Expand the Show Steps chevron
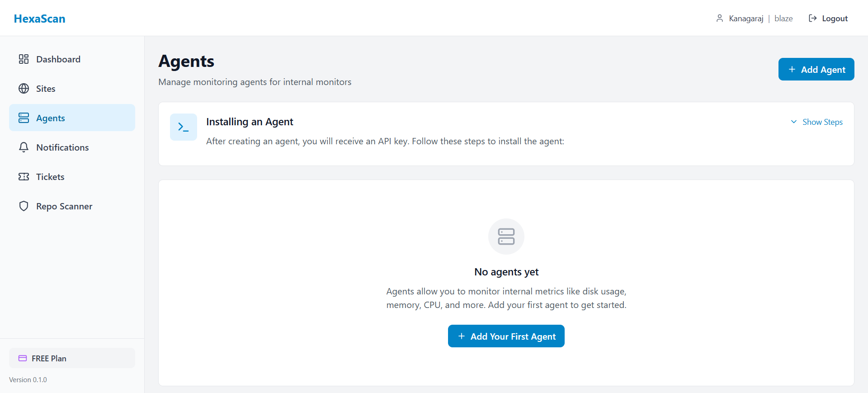Image resolution: width=868 pixels, height=393 pixels. (x=793, y=122)
